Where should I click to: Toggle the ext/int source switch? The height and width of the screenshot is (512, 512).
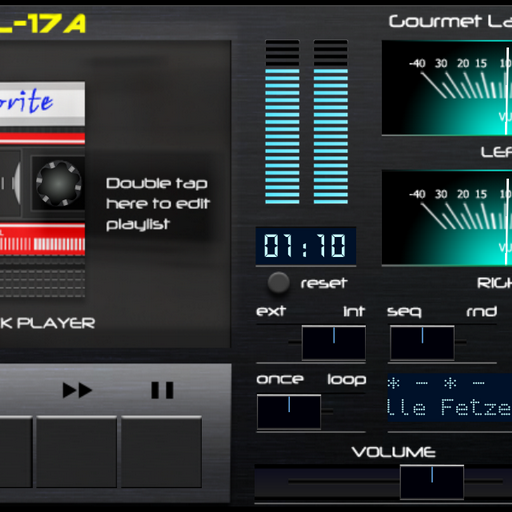point(334,343)
